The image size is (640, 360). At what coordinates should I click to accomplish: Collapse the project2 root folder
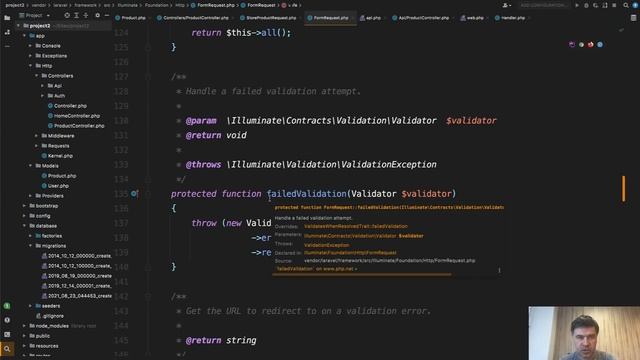(18, 26)
